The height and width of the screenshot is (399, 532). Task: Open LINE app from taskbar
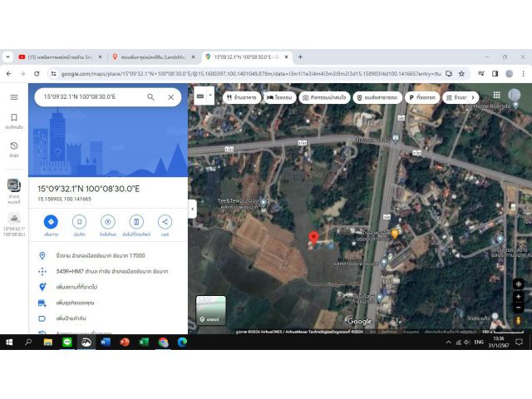click(67, 342)
